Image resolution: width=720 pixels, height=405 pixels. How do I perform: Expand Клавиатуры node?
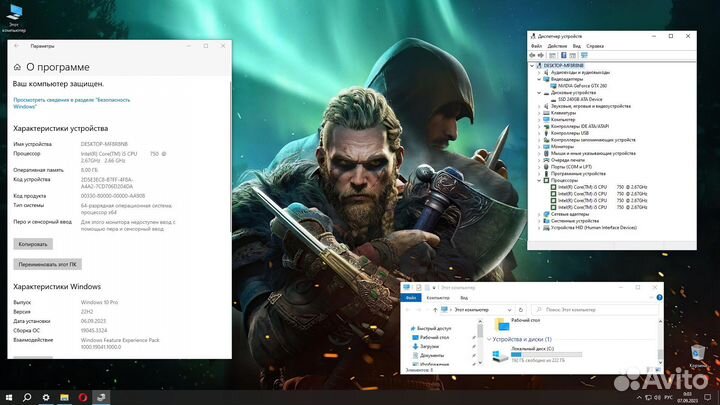pyautogui.click(x=539, y=113)
